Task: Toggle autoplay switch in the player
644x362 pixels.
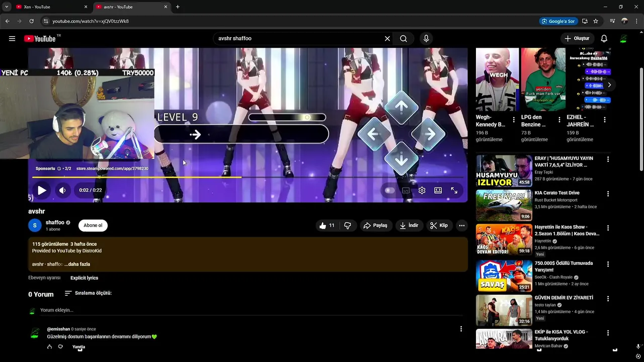Action: coord(389,191)
